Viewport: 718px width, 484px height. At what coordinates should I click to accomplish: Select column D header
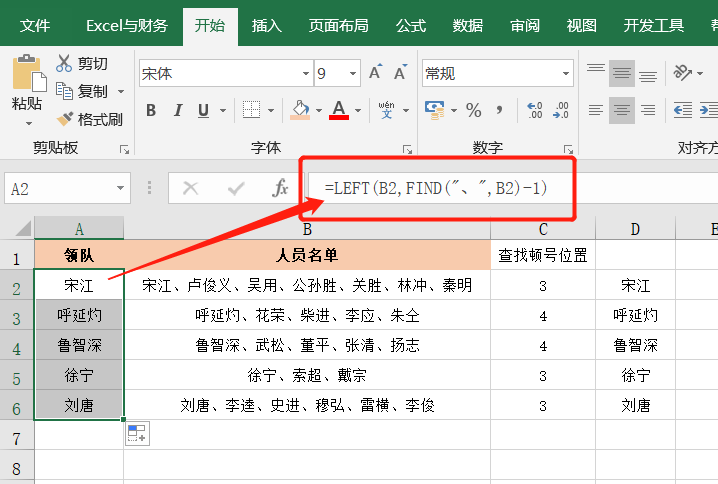click(x=635, y=228)
